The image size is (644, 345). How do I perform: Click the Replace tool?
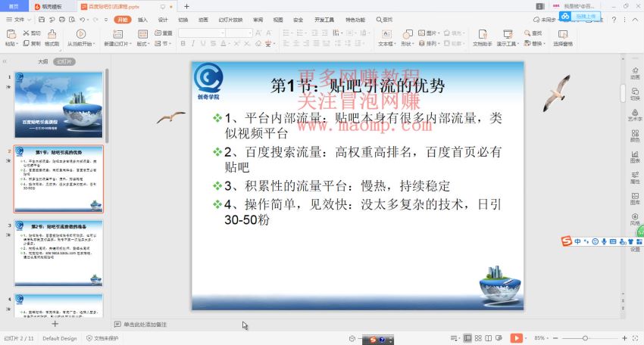534,43
